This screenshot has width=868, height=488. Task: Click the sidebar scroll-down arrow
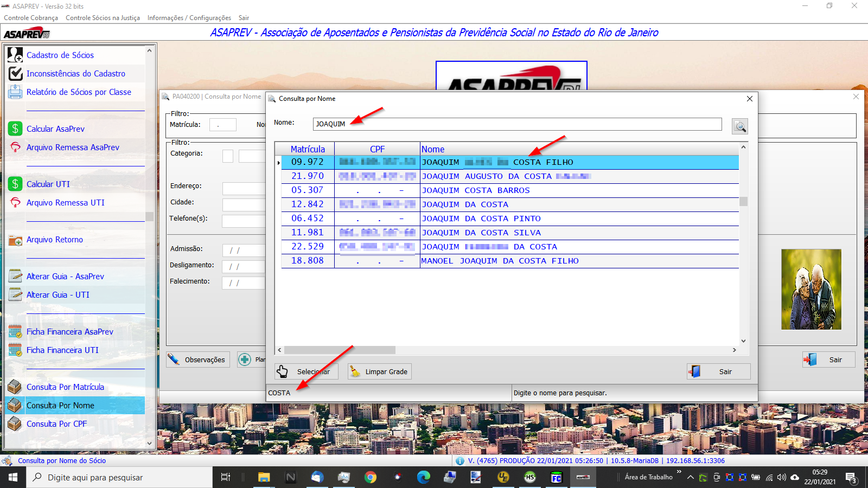[150, 443]
